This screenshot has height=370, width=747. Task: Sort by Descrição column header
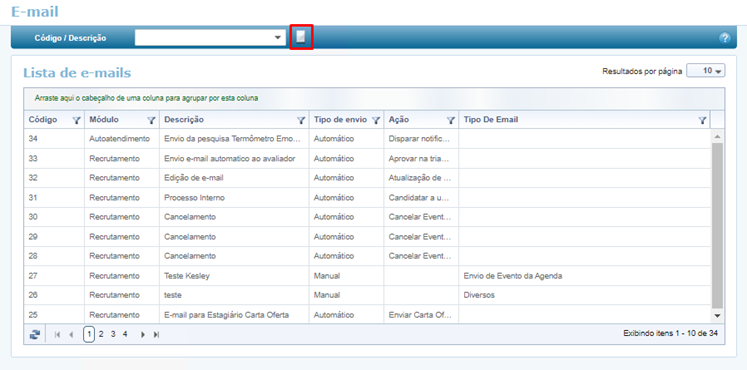pyautogui.click(x=184, y=120)
